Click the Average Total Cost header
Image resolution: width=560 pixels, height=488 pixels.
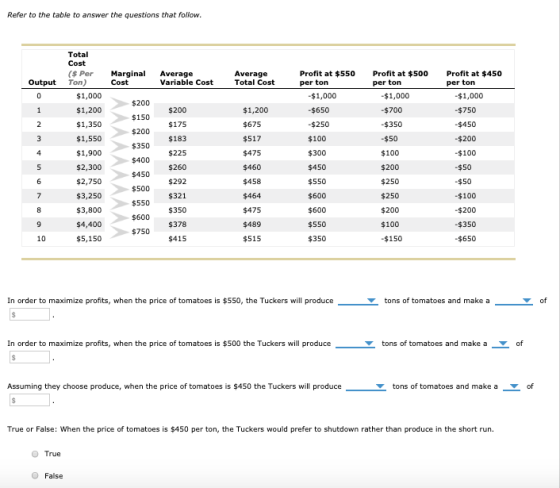(255, 78)
